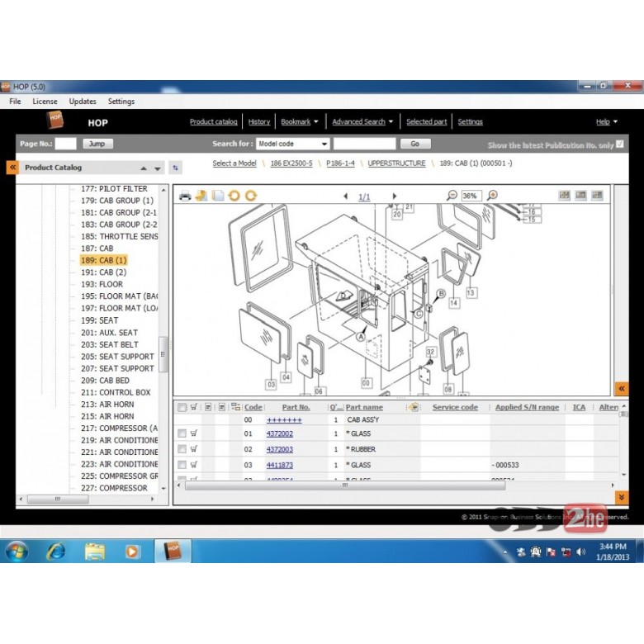Click orange double-chevron at bottom right of parts list
644x644 pixels.
coord(622,497)
